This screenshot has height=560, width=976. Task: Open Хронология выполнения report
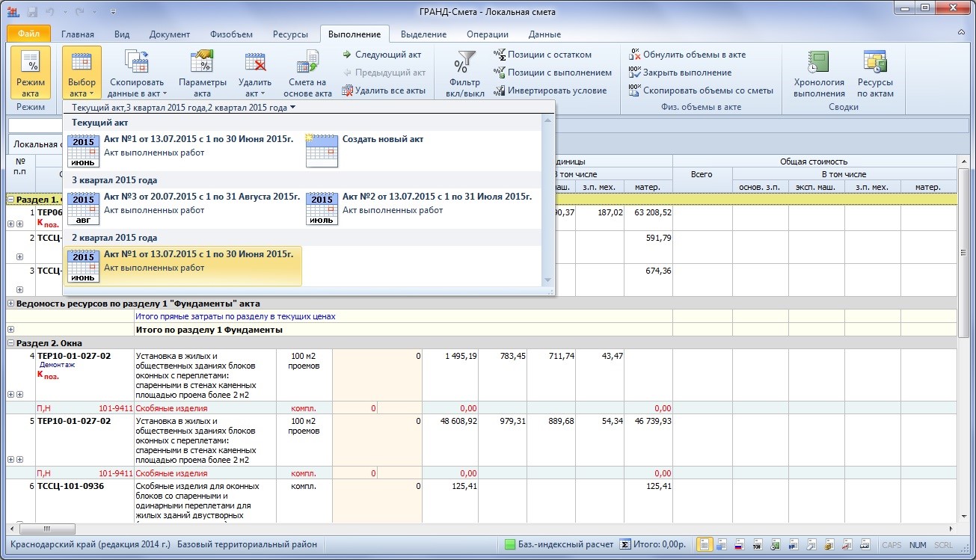tap(819, 73)
